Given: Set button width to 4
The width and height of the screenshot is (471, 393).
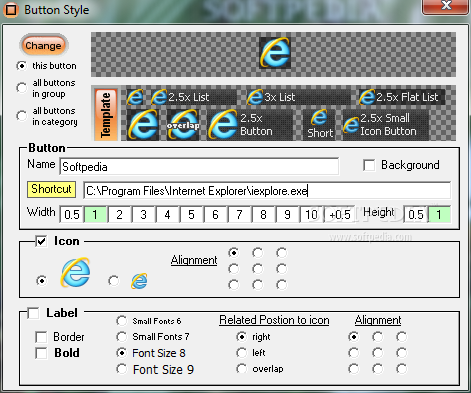Looking at the screenshot, I should coord(167,214).
